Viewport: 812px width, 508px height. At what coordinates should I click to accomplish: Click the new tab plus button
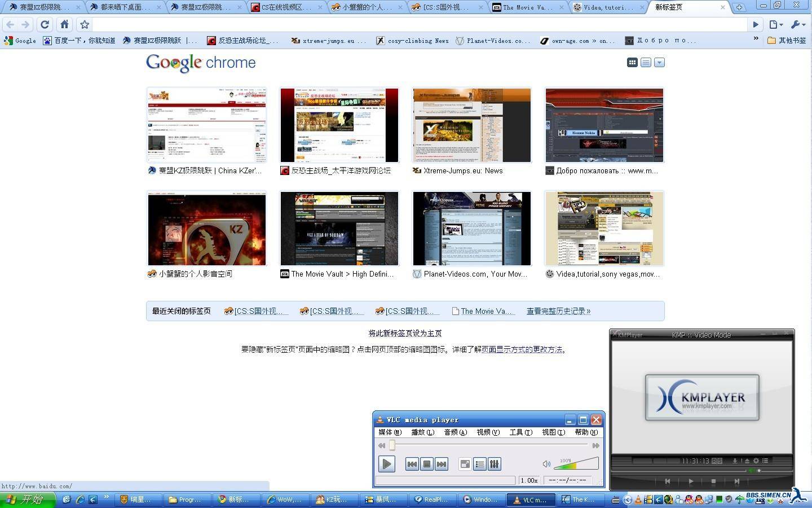click(x=739, y=7)
